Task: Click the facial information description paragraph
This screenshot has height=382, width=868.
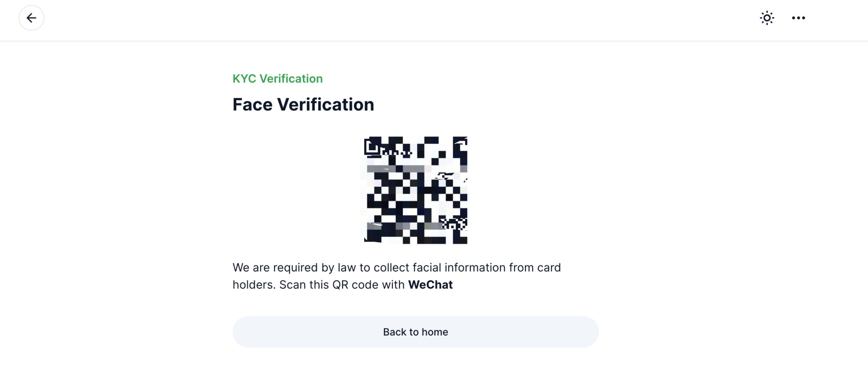Action: coord(397,276)
